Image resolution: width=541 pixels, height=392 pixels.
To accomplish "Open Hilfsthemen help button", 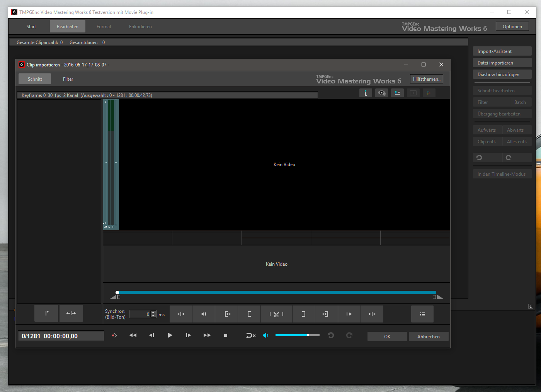I will 427,79.
